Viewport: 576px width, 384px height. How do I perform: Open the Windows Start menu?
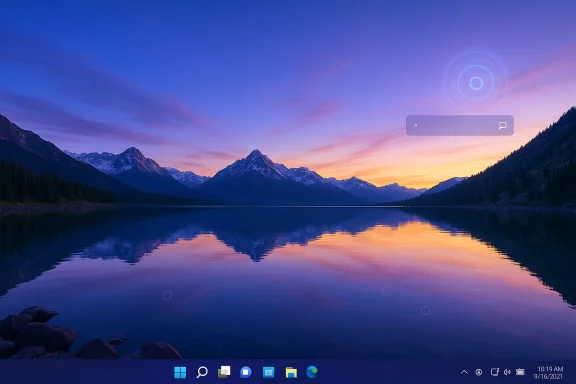(x=180, y=372)
